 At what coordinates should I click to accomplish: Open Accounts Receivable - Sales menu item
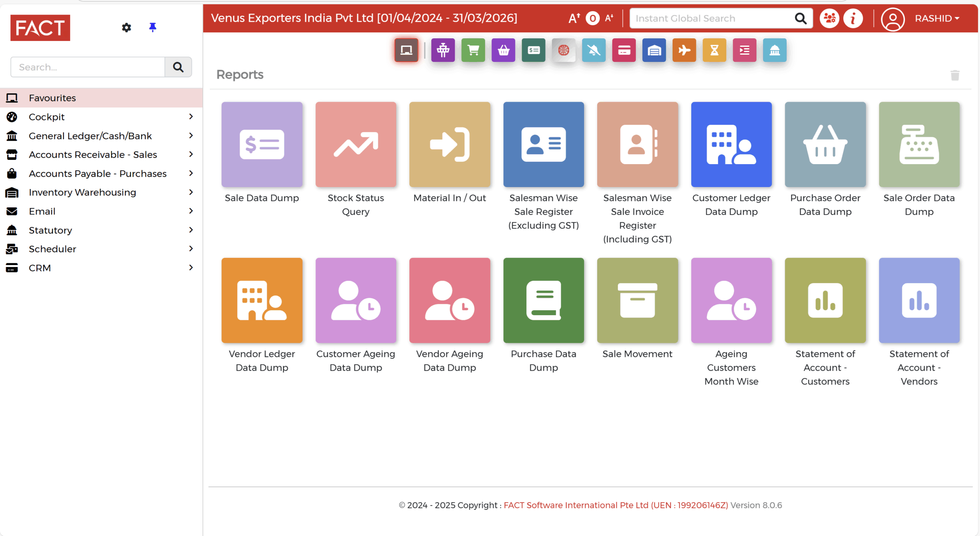point(101,155)
